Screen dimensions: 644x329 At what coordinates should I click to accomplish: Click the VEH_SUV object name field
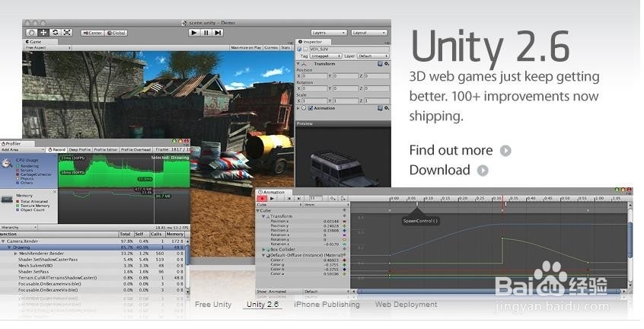pos(349,50)
